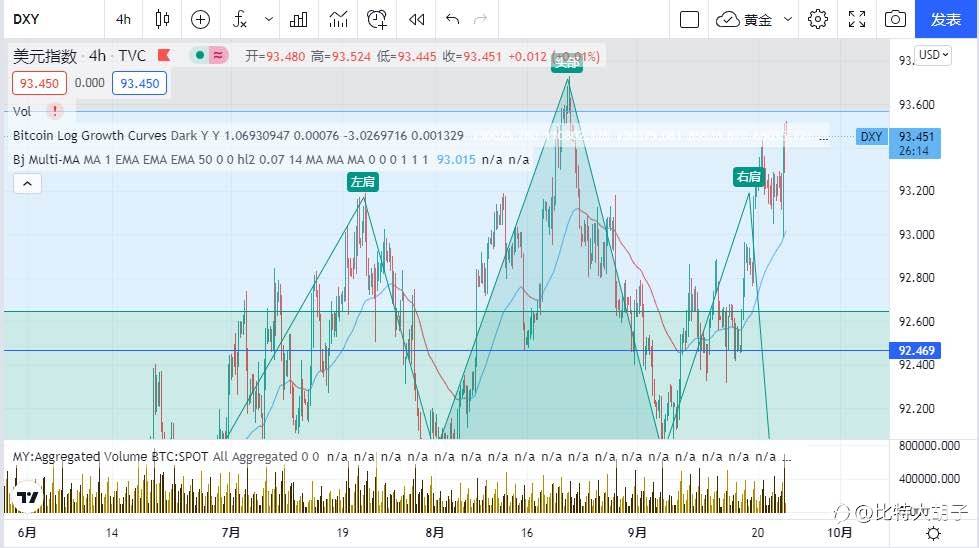This screenshot has height=548, width=979.
Task: Select the 左肩 left shoulder label
Action: click(363, 182)
